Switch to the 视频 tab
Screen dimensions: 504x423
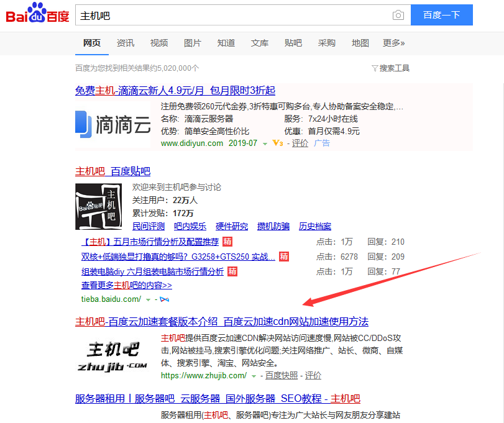159,43
